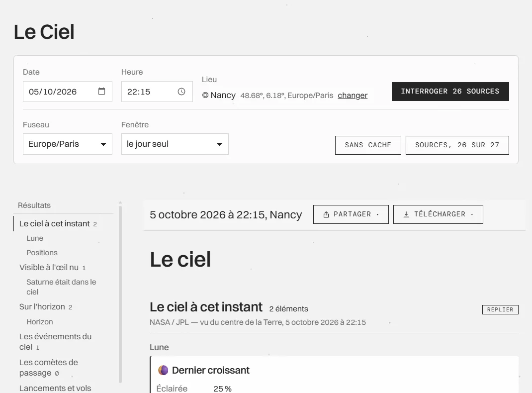Click the share icon in Partager button
This screenshot has height=393, width=532.
coord(326,214)
